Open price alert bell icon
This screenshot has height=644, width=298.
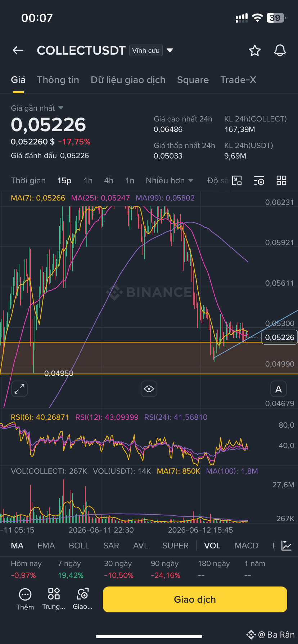point(280,51)
